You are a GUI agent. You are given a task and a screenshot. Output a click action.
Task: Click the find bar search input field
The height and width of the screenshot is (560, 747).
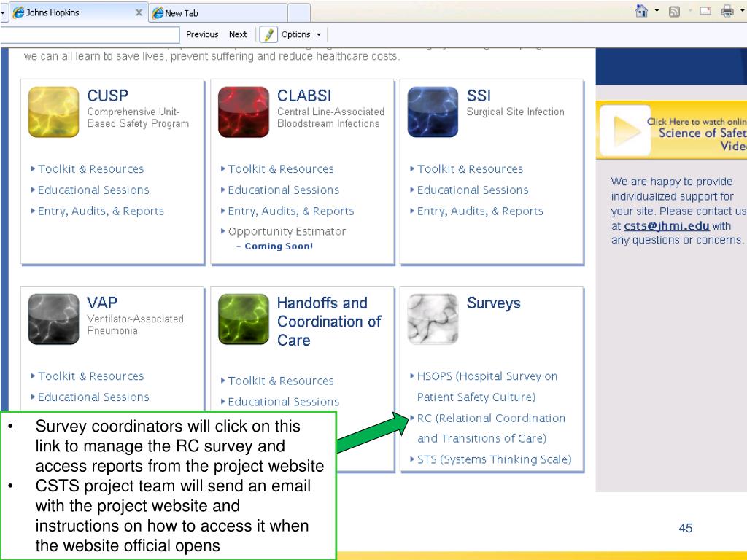click(90, 35)
